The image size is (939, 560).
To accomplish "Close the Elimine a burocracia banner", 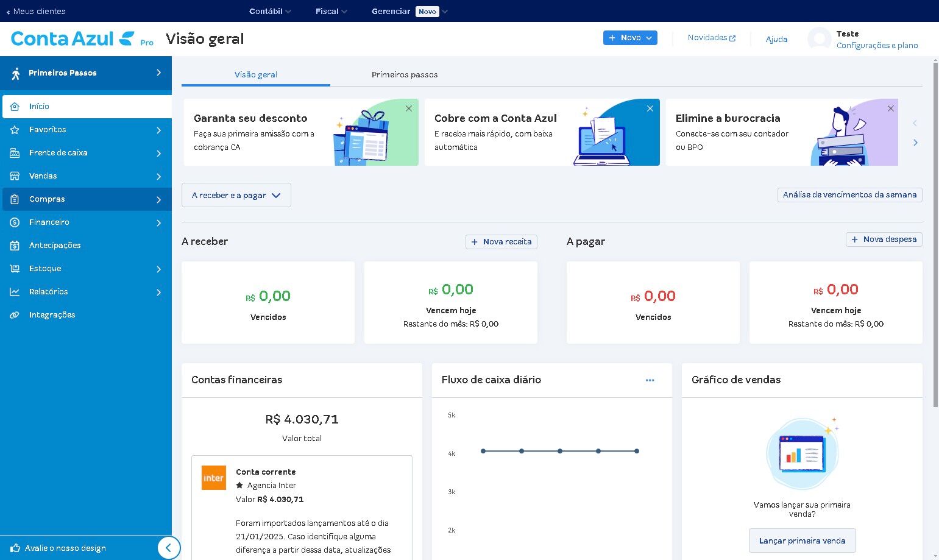I will pyautogui.click(x=891, y=108).
